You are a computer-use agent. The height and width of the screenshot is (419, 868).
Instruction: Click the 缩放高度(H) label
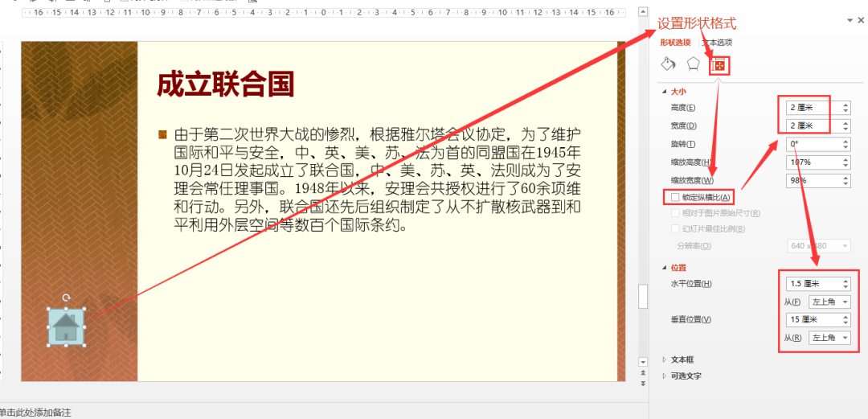point(690,162)
